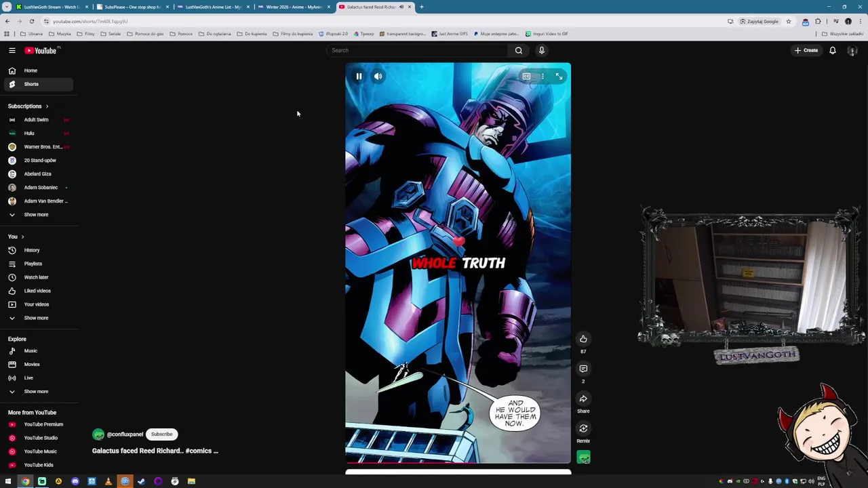868x488 pixels.
Task: Start voice search with the microphone icon
Action: (541, 50)
